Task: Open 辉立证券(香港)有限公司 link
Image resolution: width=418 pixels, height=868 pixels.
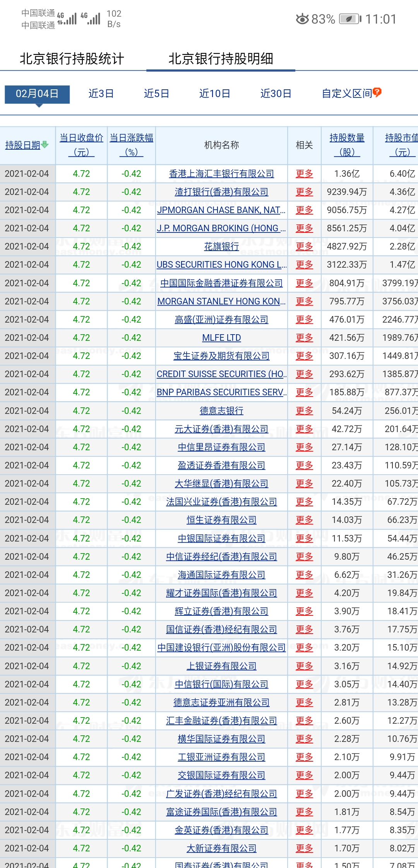Action: pos(221,612)
